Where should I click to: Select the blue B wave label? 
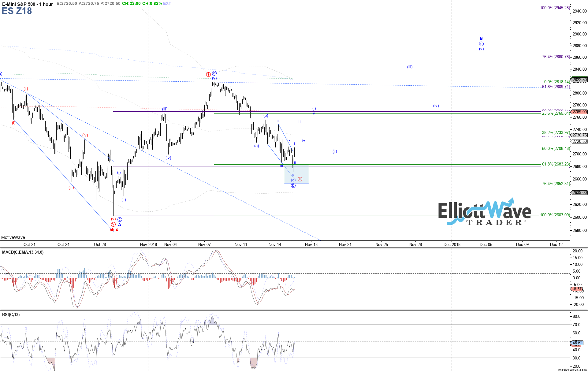pos(481,38)
